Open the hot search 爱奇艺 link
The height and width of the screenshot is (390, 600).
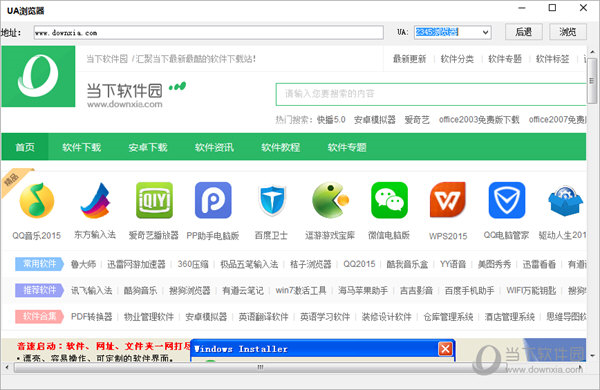click(417, 120)
